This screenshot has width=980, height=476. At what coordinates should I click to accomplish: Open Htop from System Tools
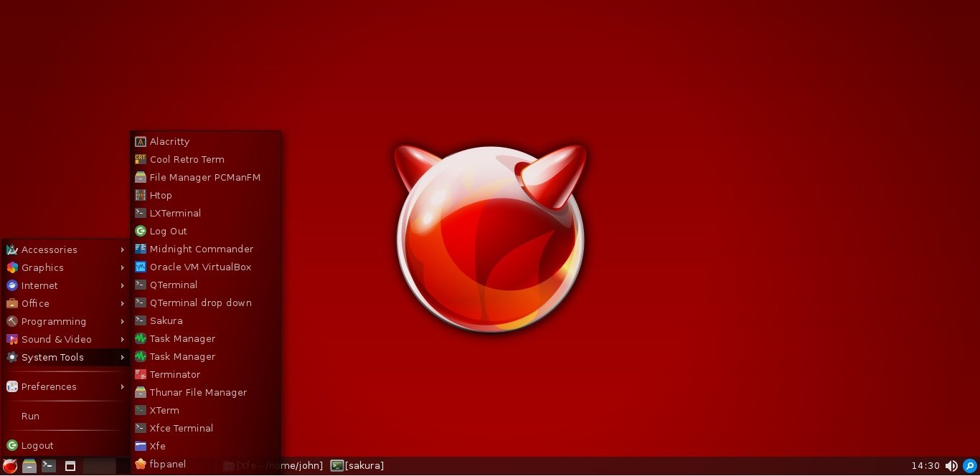pos(160,195)
